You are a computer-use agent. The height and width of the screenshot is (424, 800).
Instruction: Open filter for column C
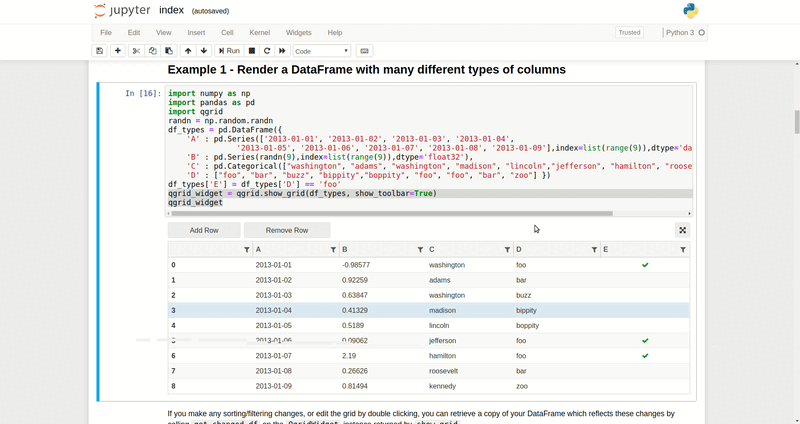pyautogui.click(x=507, y=250)
